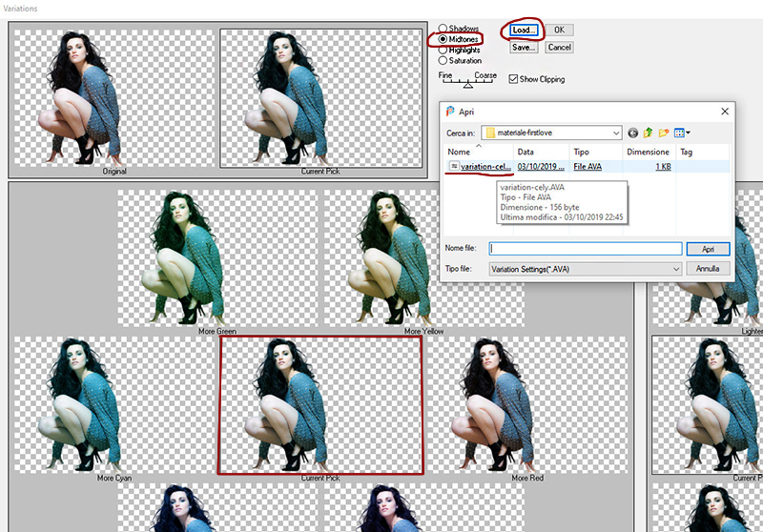Create new folder icon in Apri dialog
The image size is (763, 532).
pyautogui.click(x=663, y=133)
